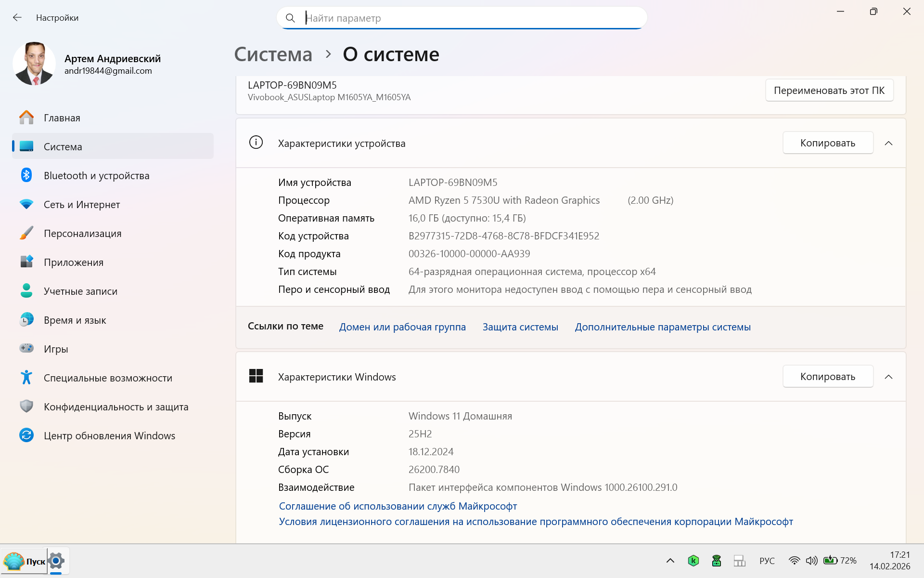
Task: Click the search magnifier icon
Action: coord(290,18)
